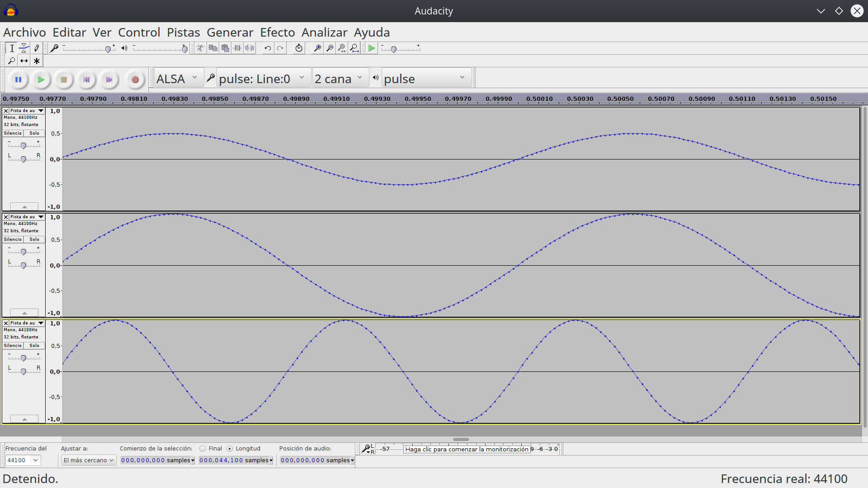Click the recording volume slider handle
The height and width of the screenshot is (488, 868).
pyautogui.click(x=108, y=49)
